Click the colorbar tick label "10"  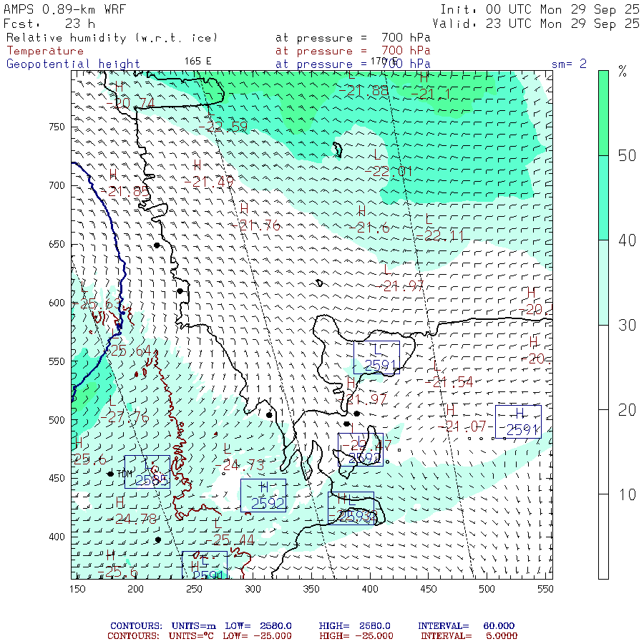click(x=627, y=495)
